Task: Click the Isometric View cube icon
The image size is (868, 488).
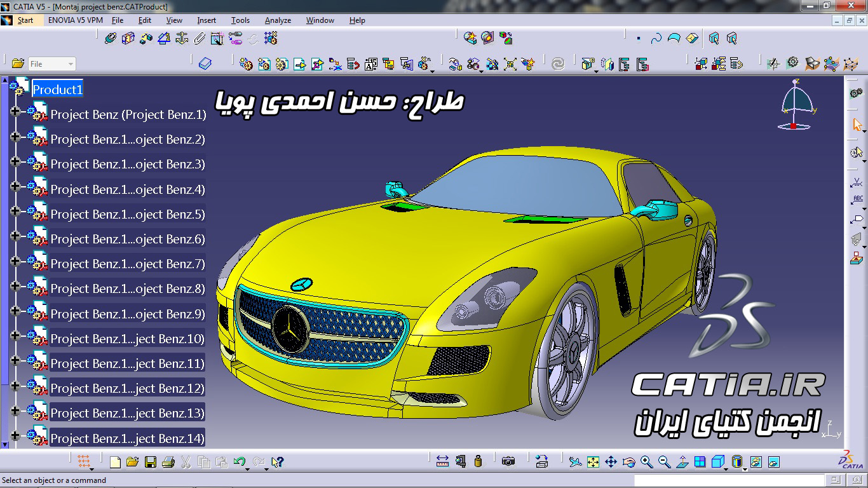Action: [x=717, y=462]
